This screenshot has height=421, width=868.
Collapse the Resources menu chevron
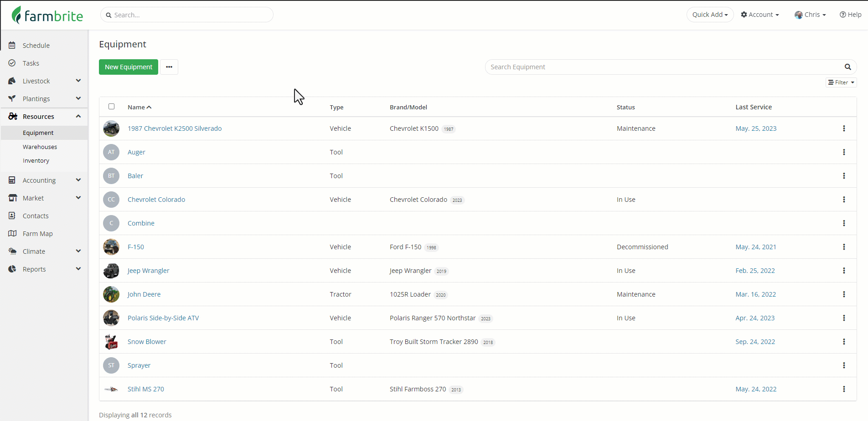78,116
